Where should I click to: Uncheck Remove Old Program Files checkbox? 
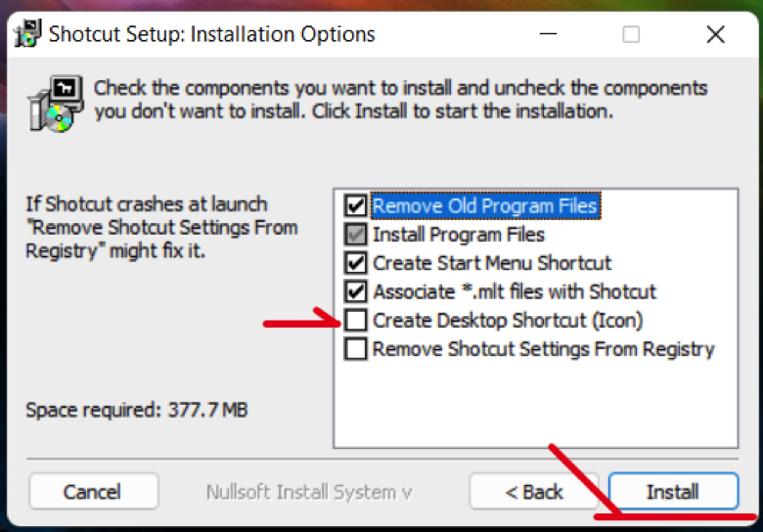point(356,205)
